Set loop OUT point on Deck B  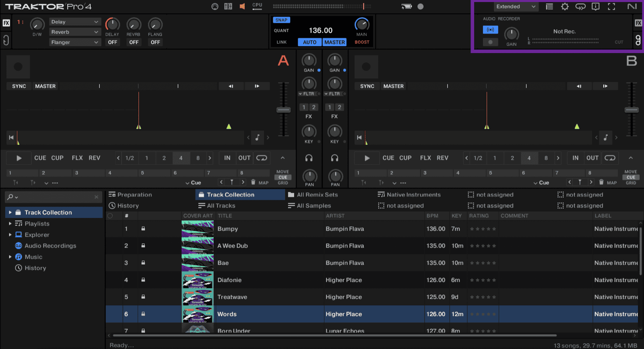[x=592, y=158]
